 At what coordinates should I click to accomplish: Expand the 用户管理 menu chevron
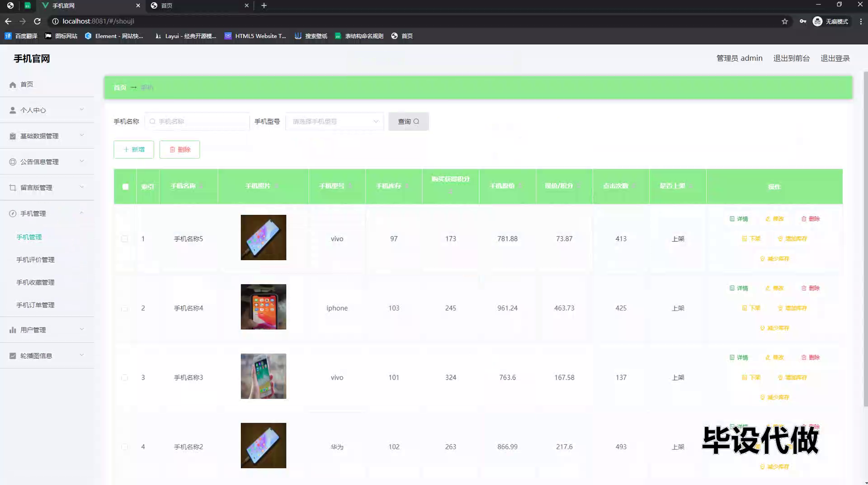click(82, 329)
